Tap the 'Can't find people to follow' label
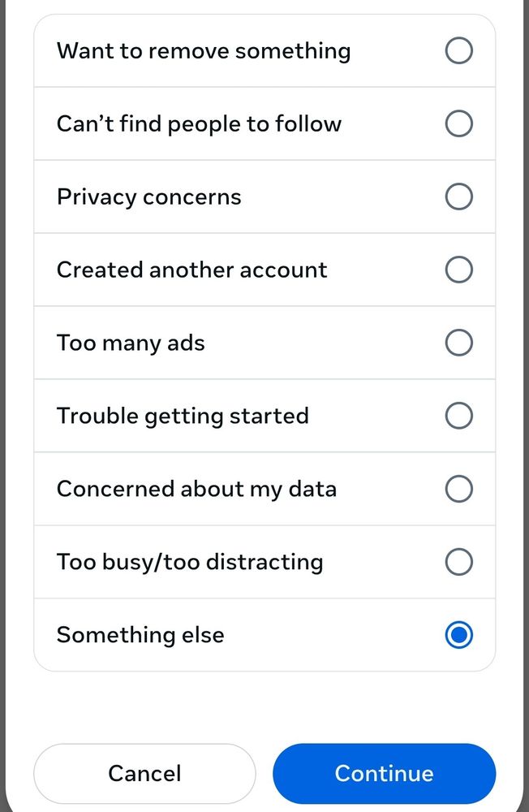The width and height of the screenshot is (529, 812). click(199, 124)
